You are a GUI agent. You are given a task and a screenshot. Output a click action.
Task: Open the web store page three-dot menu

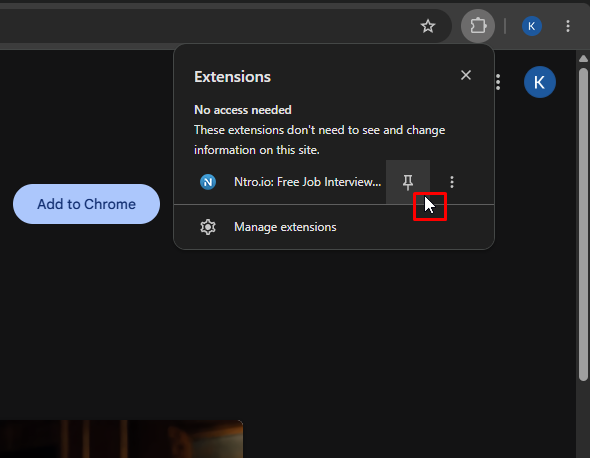(497, 82)
